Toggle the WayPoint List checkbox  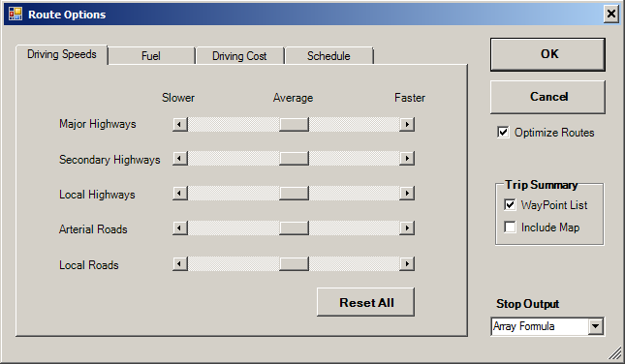point(510,204)
